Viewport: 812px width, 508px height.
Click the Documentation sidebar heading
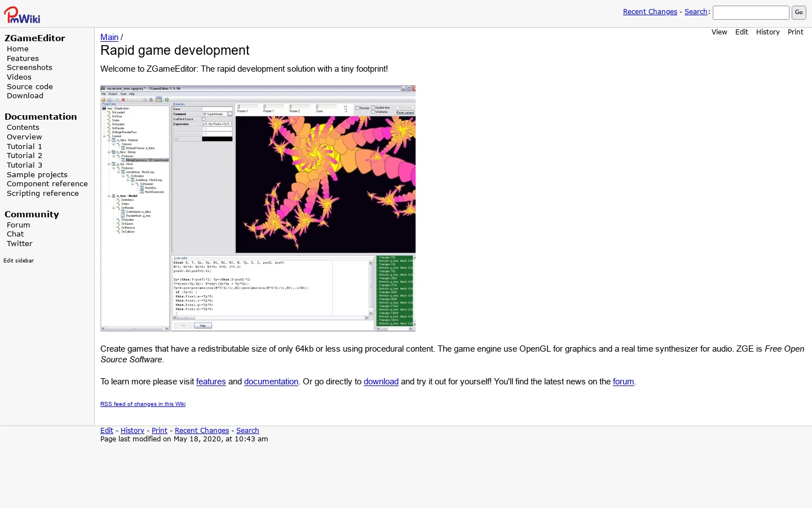point(41,117)
